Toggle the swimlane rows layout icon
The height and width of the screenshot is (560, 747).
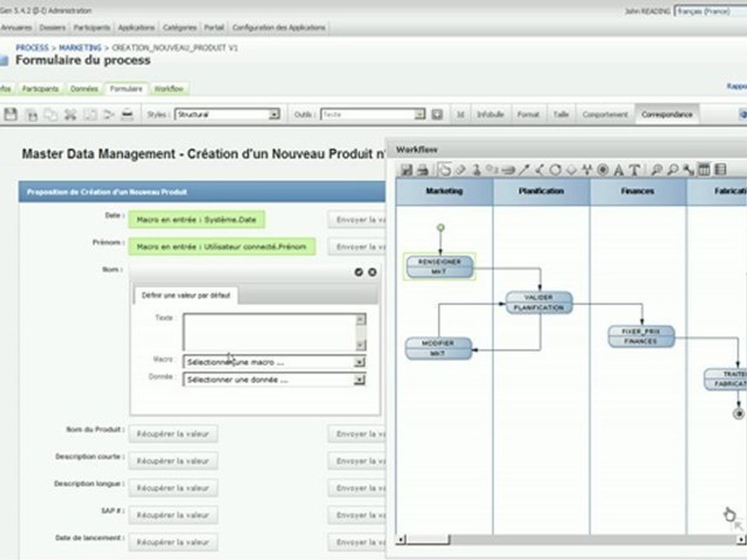tap(721, 170)
